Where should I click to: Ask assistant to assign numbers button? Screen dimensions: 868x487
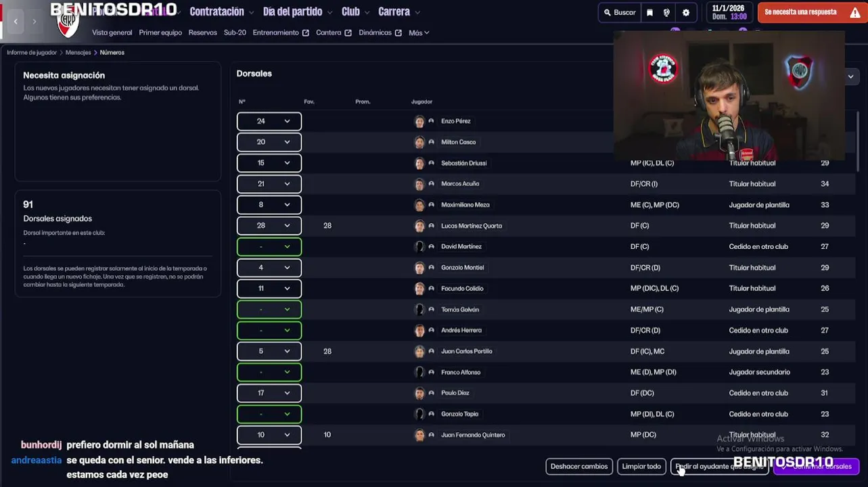[720, 467]
